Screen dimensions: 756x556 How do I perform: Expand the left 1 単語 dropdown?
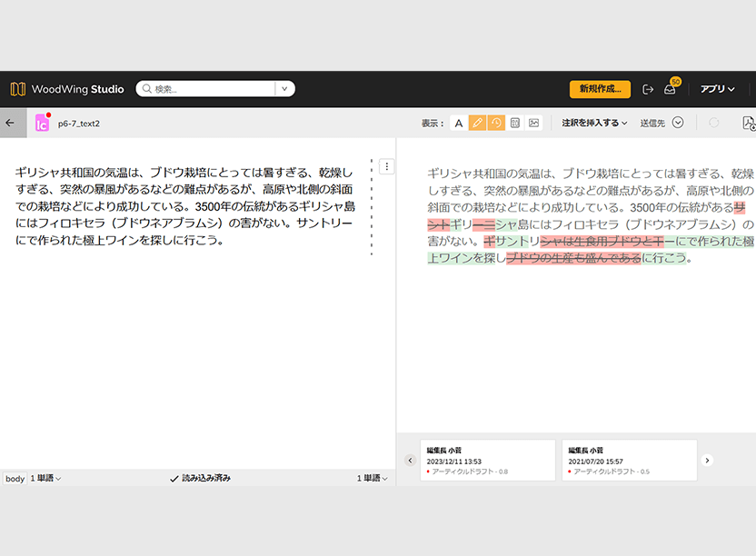click(x=45, y=479)
